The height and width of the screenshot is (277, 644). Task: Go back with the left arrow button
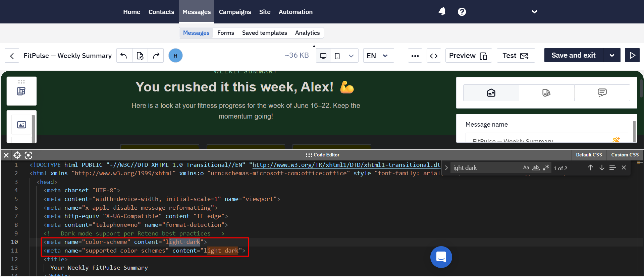[x=12, y=56]
